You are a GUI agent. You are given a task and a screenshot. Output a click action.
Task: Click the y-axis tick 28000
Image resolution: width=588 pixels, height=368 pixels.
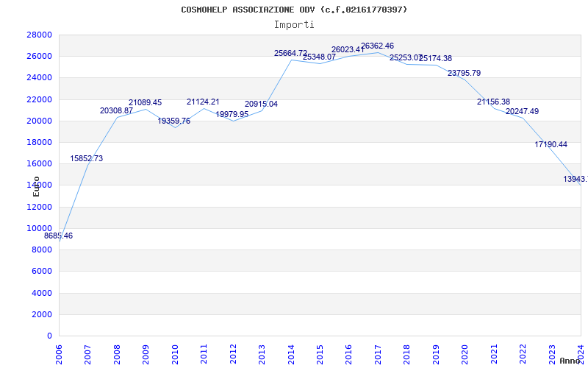tap(40, 35)
